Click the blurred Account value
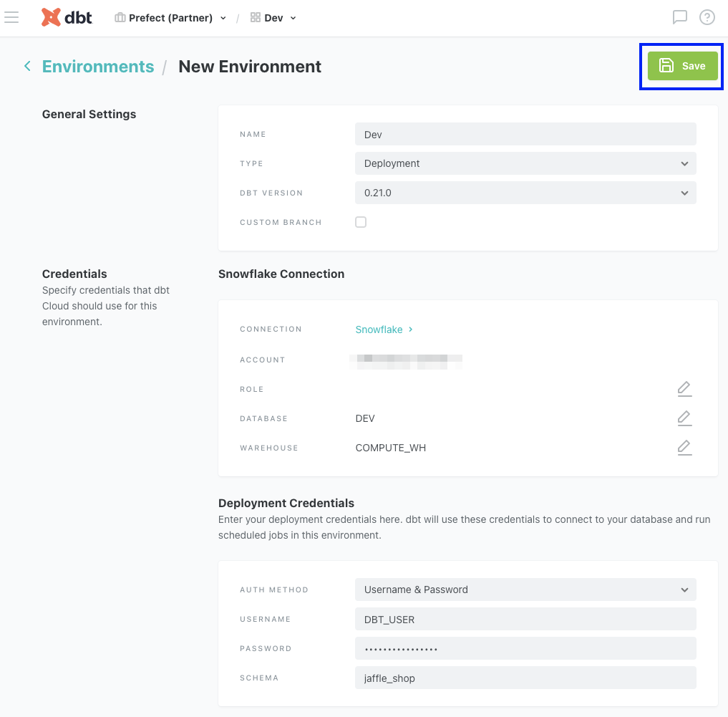The image size is (728, 717). click(406, 362)
